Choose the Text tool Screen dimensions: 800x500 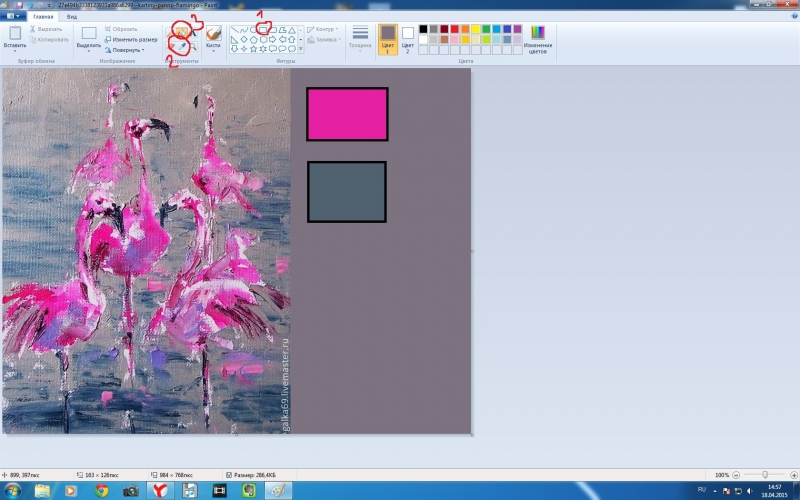(x=194, y=32)
